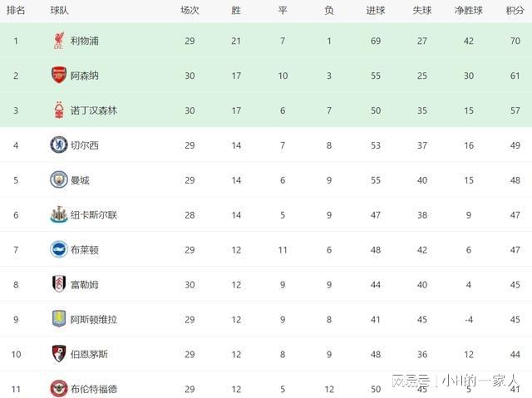Select the Nottingham Forest crest icon

(59, 111)
